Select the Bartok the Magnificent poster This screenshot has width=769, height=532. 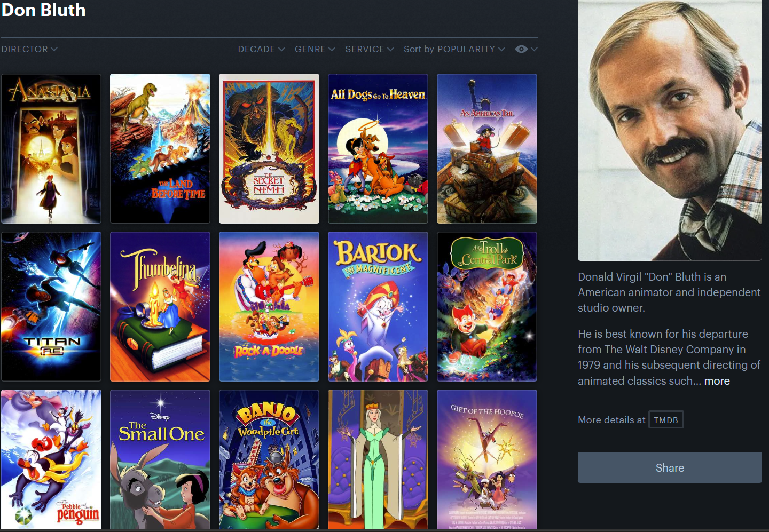tap(378, 306)
